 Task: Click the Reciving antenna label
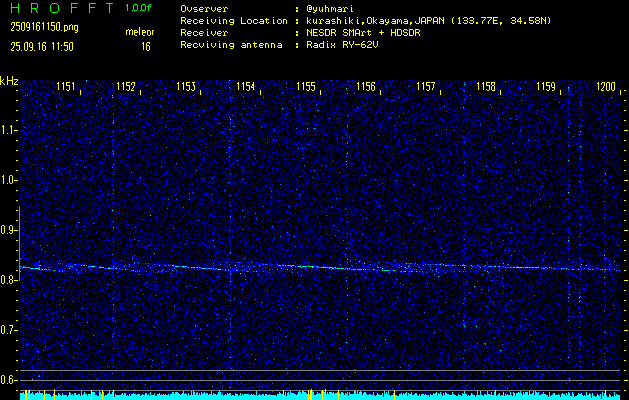click(231, 45)
